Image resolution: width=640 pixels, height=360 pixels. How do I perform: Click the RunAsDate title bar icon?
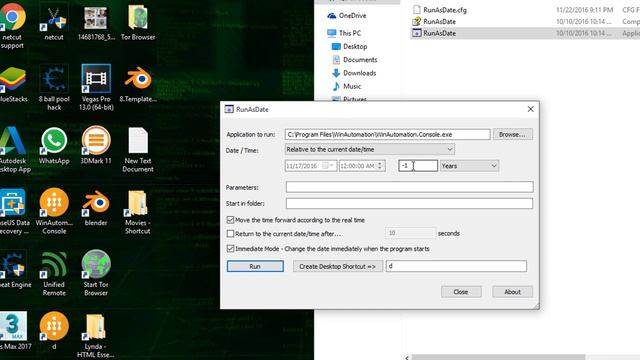229,109
